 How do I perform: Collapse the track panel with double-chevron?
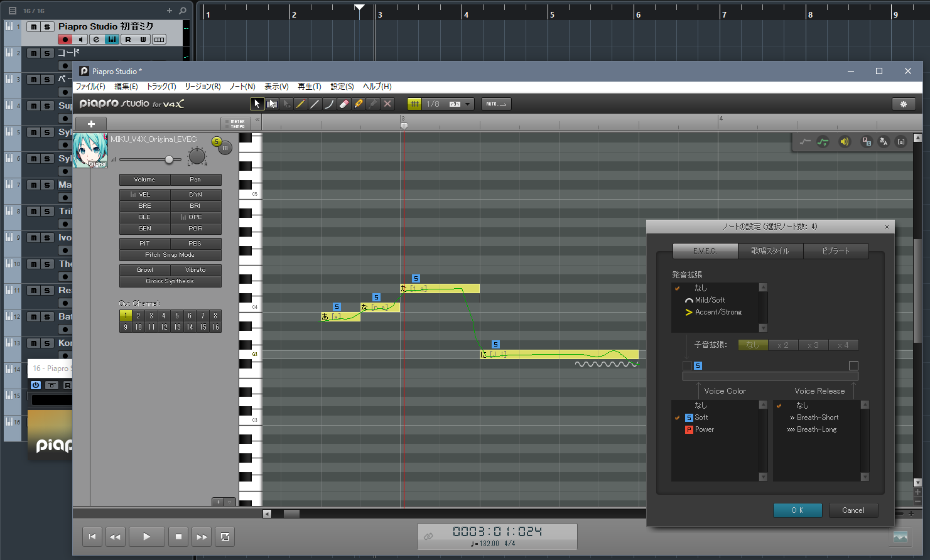[x=257, y=119]
